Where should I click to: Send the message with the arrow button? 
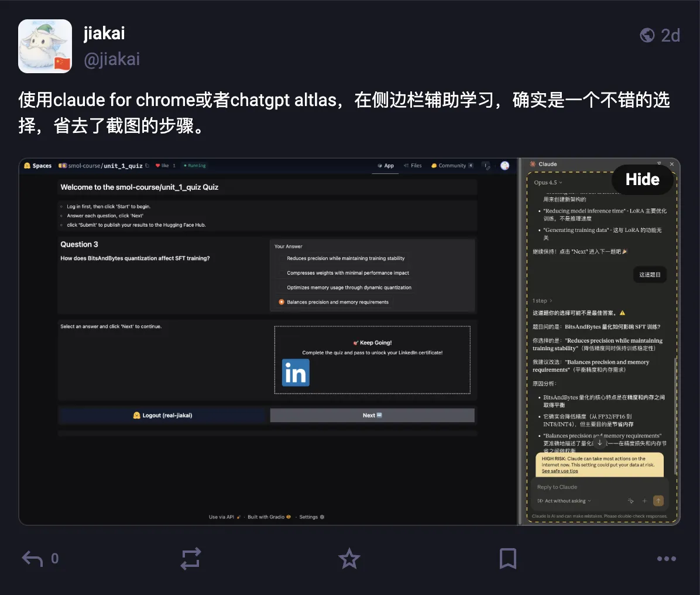tap(658, 501)
